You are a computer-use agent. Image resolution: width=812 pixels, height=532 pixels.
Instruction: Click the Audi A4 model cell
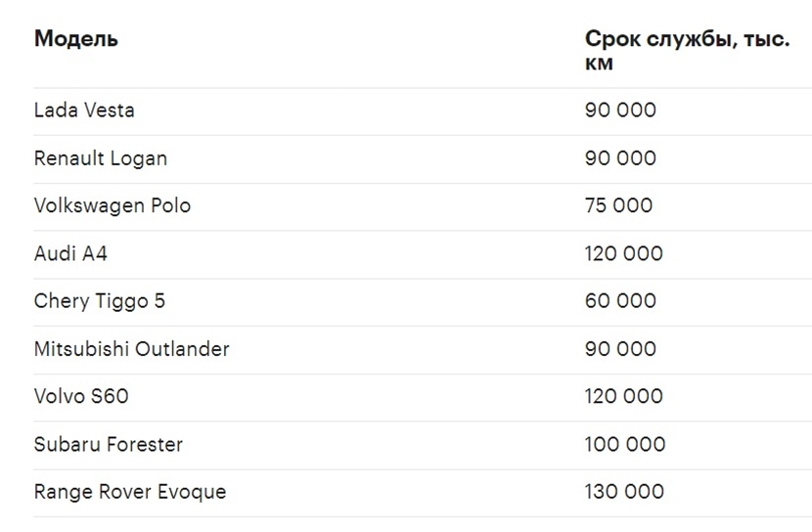70,254
